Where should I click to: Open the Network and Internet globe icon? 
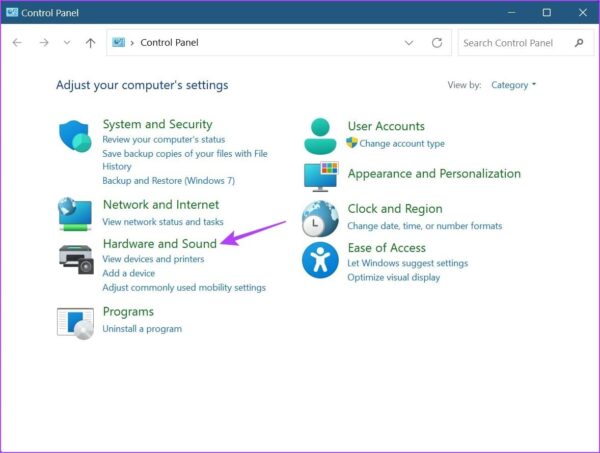click(x=75, y=213)
